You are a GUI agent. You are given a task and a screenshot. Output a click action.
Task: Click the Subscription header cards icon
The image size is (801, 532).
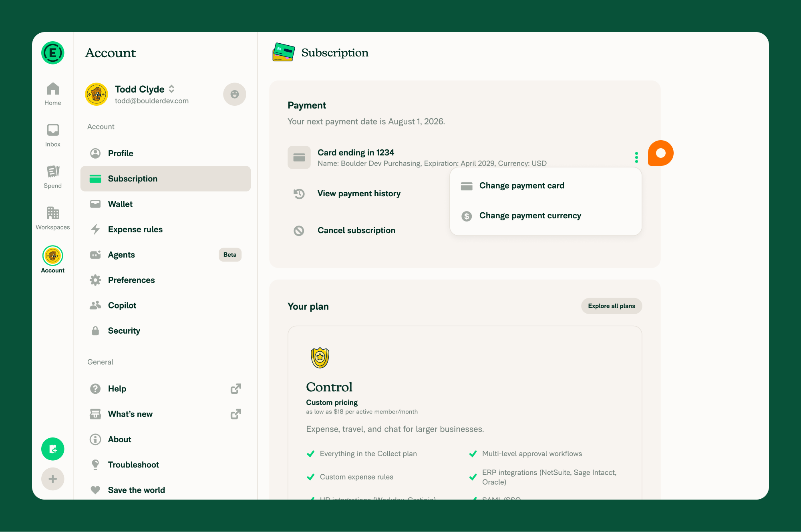tap(284, 52)
